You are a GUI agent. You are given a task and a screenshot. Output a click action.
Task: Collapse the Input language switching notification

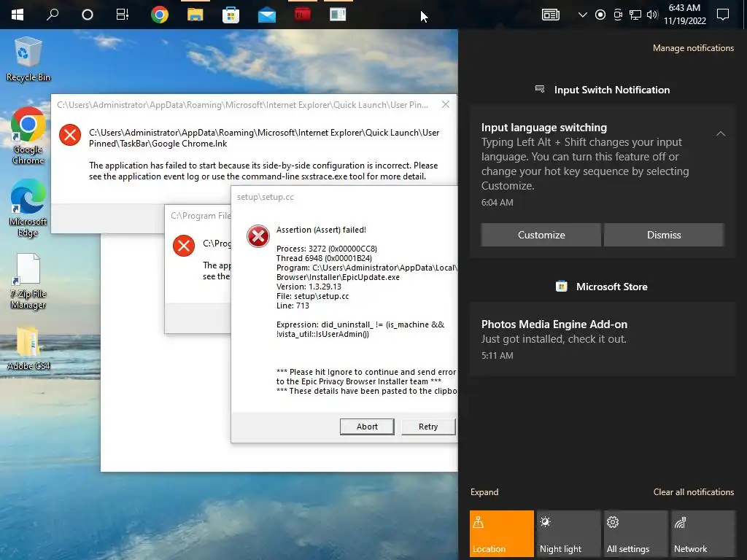click(x=721, y=134)
